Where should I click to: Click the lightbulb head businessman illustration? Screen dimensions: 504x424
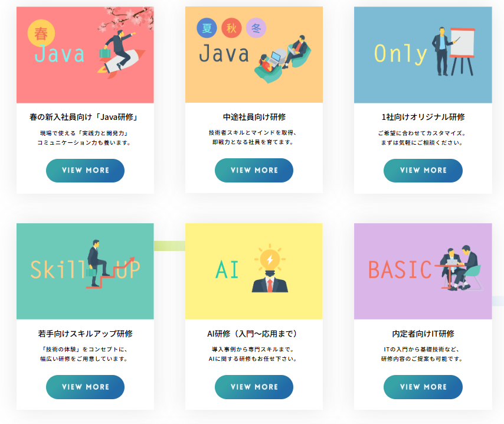(270, 269)
